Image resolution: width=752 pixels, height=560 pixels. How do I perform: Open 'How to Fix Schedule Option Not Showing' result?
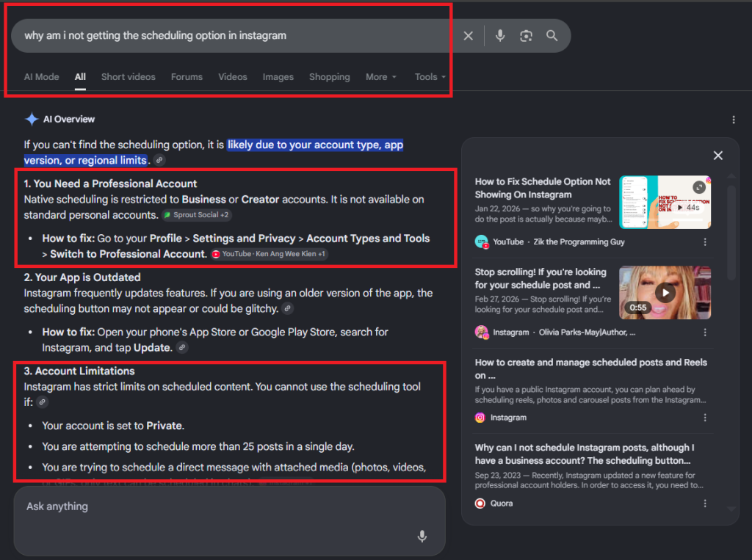(x=543, y=188)
